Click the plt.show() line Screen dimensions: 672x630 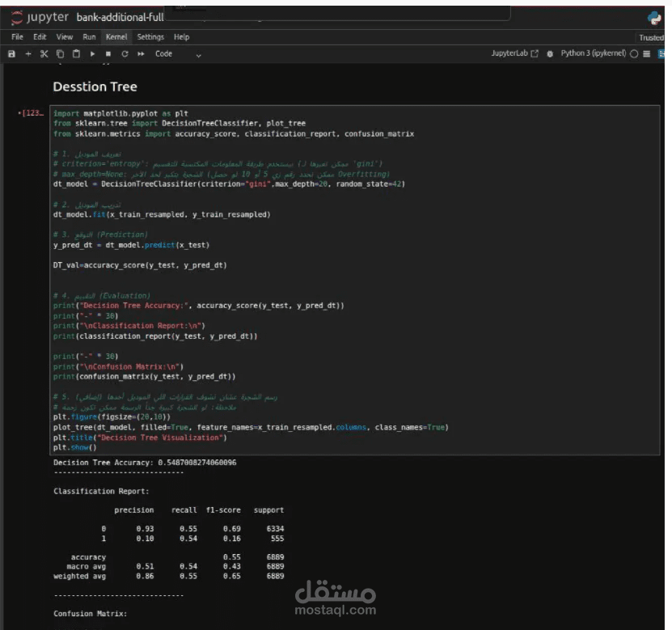click(x=74, y=447)
